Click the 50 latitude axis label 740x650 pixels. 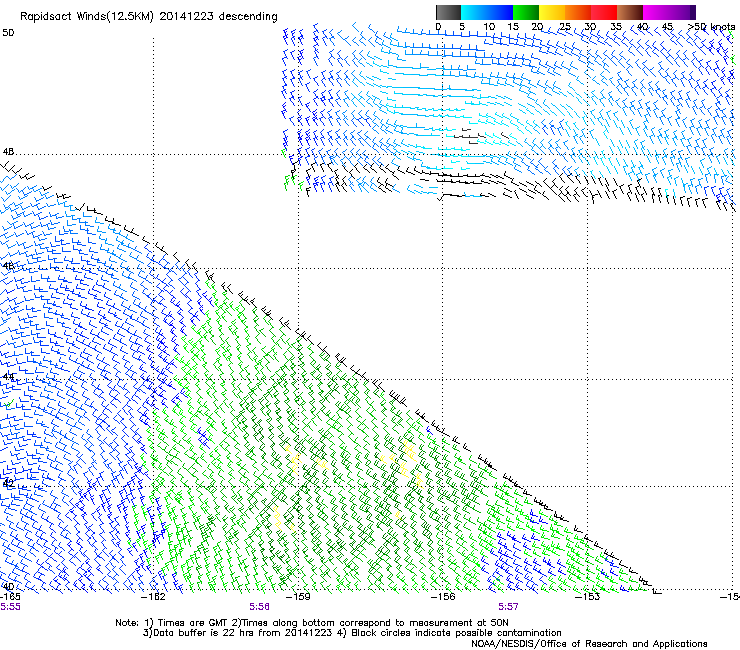click(x=8, y=33)
